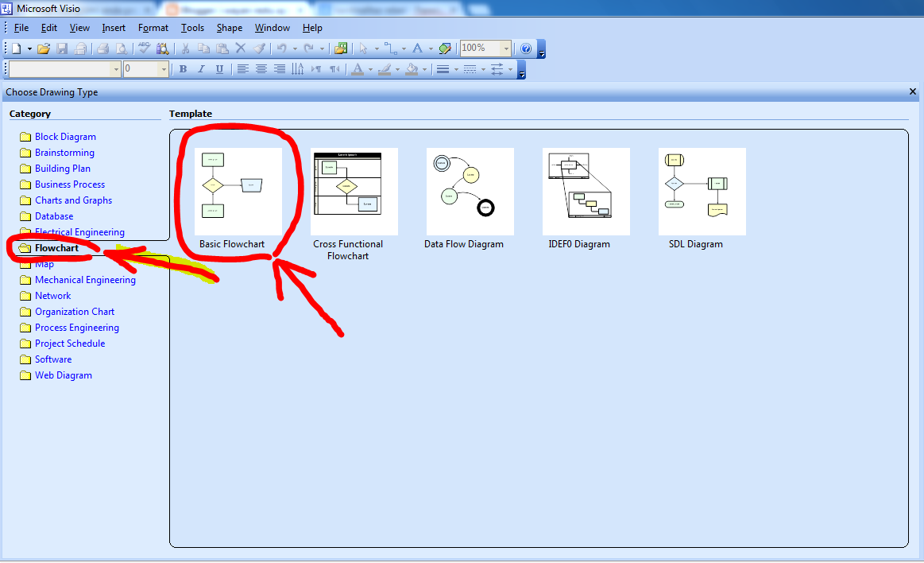This screenshot has height=563, width=924.
Task: Click the Rotate Text icon
Action: pos(298,69)
